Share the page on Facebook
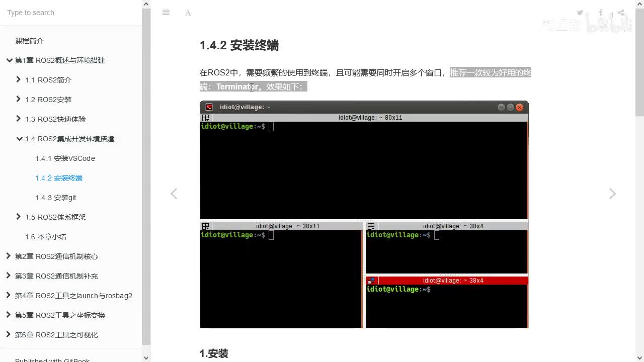 click(x=600, y=13)
